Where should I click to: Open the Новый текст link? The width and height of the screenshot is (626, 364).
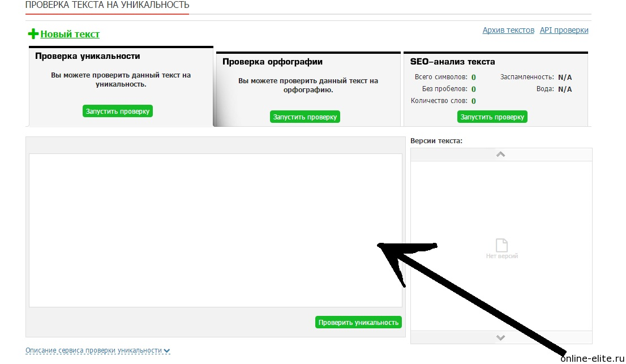[x=70, y=34]
